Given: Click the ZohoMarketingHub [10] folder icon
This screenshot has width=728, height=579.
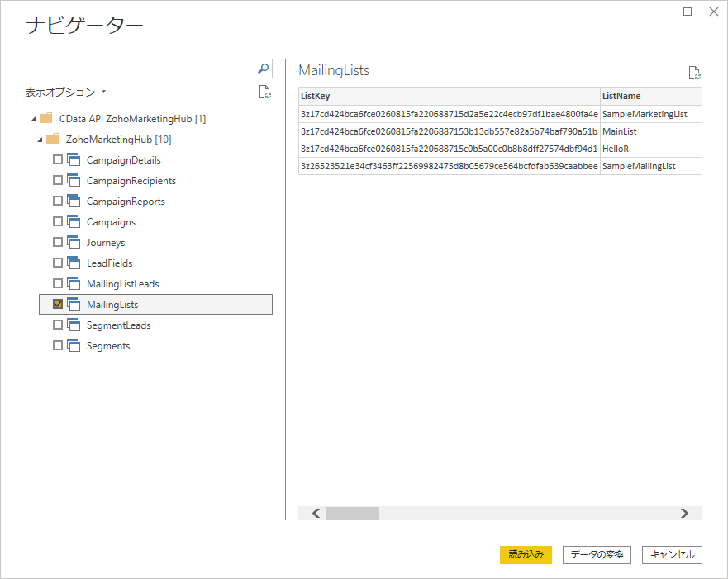Looking at the screenshot, I should pos(52,139).
